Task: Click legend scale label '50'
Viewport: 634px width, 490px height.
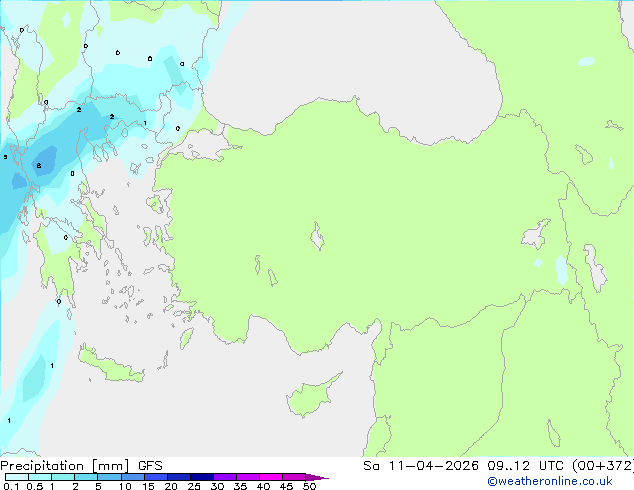Action: [x=309, y=486]
